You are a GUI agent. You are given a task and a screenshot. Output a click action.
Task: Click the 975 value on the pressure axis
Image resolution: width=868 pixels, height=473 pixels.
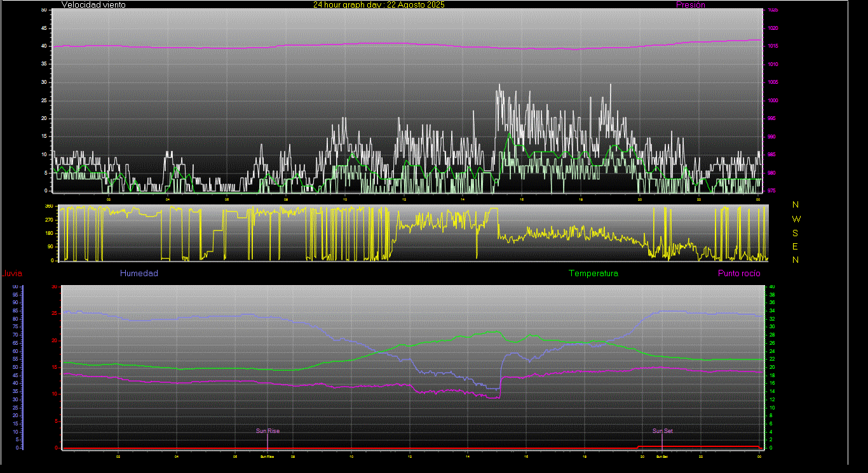pyautogui.click(x=772, y=190)
